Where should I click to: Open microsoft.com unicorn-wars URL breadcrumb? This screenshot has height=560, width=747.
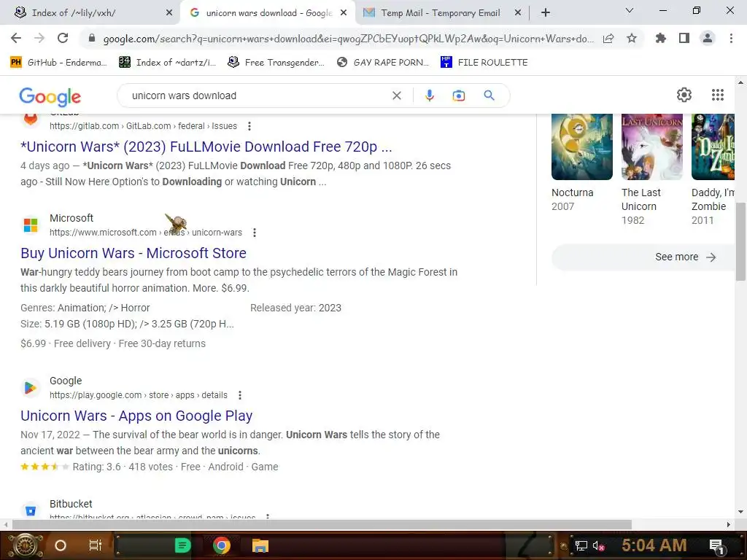pyautogui.click(x=146, y=233)
